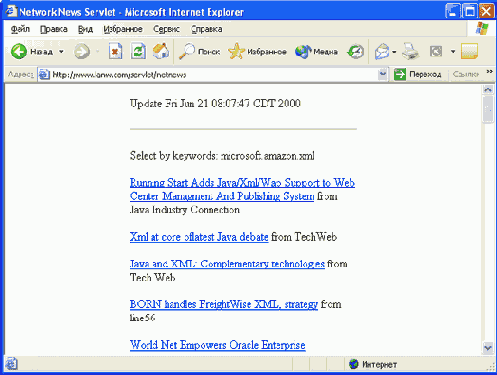
Task: Open the Back button history dropdown arrow
Action: [x=61, y=52]
